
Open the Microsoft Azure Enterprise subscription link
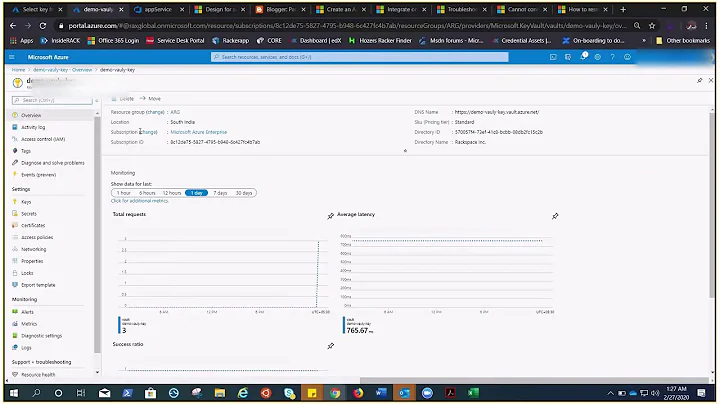coord(198,132)
